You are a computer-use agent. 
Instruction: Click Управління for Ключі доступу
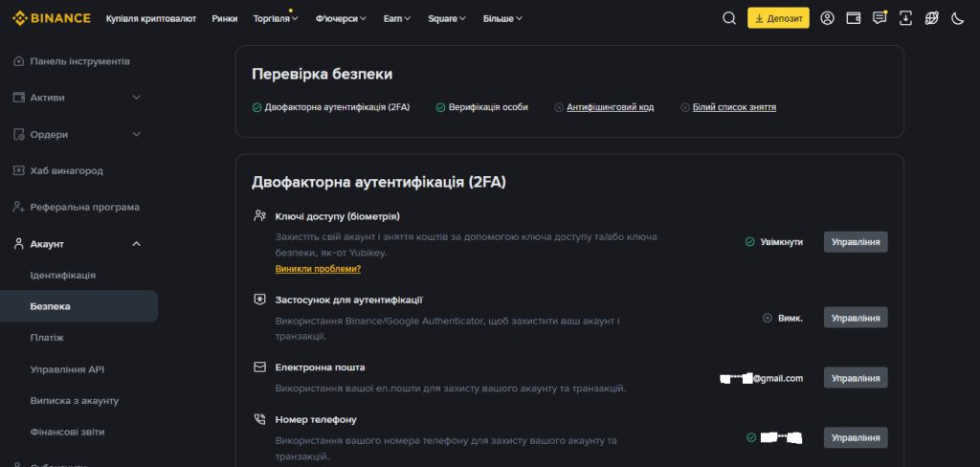tap(856, 242)
